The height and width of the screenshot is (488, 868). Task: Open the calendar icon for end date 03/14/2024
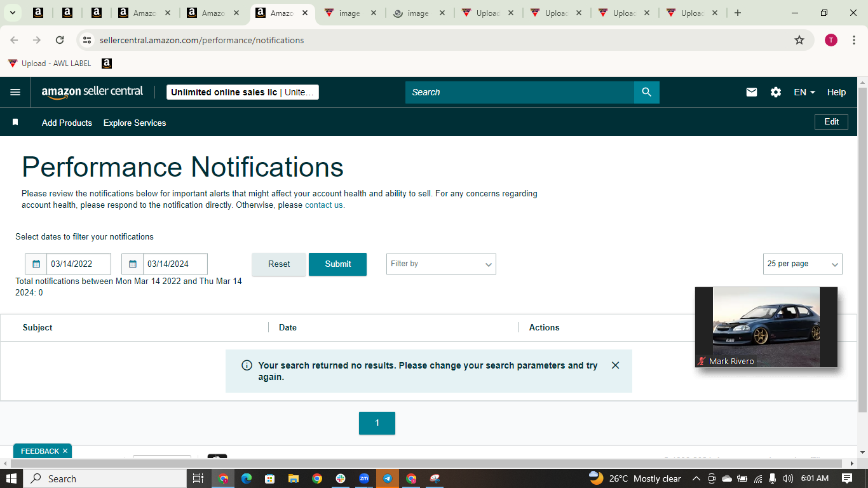tap(133, 264)
